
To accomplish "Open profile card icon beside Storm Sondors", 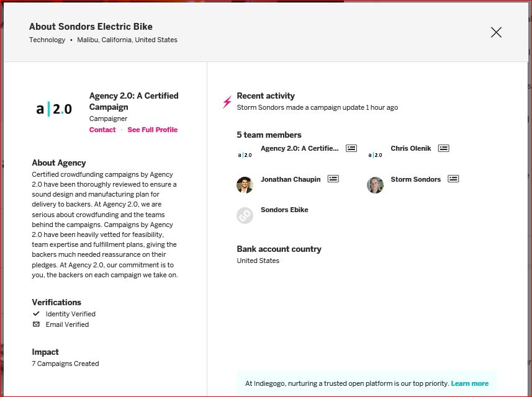I will click(453, 179).
